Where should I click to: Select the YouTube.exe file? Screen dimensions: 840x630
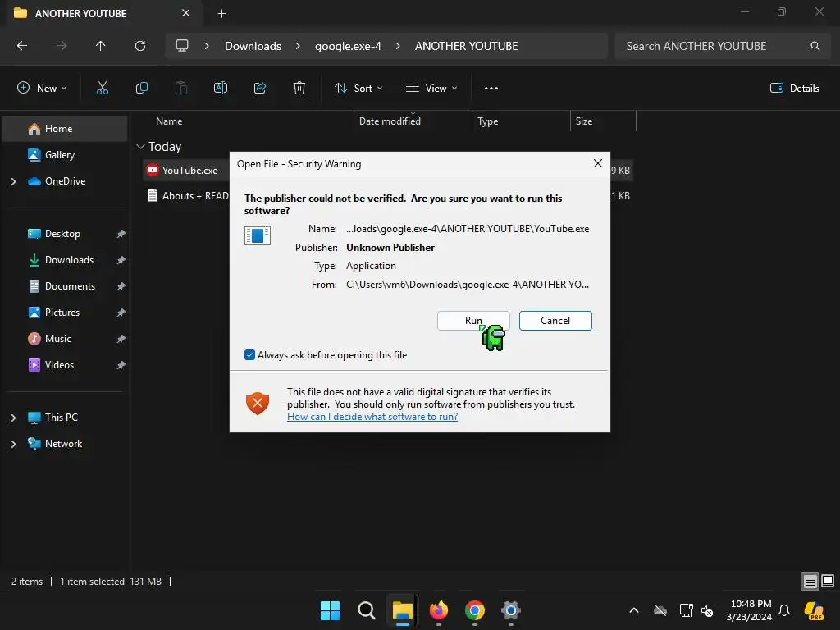click(189, 171)
